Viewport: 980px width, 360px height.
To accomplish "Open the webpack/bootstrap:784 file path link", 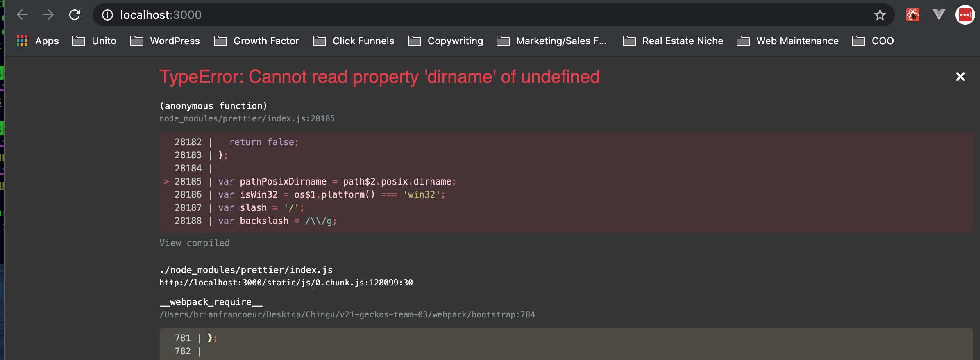I will [347, 314].
